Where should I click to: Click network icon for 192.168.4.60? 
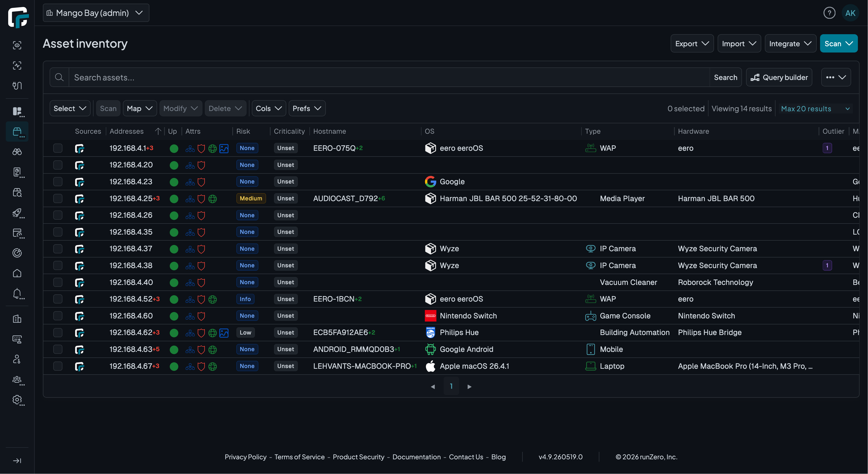click(190, 316)
